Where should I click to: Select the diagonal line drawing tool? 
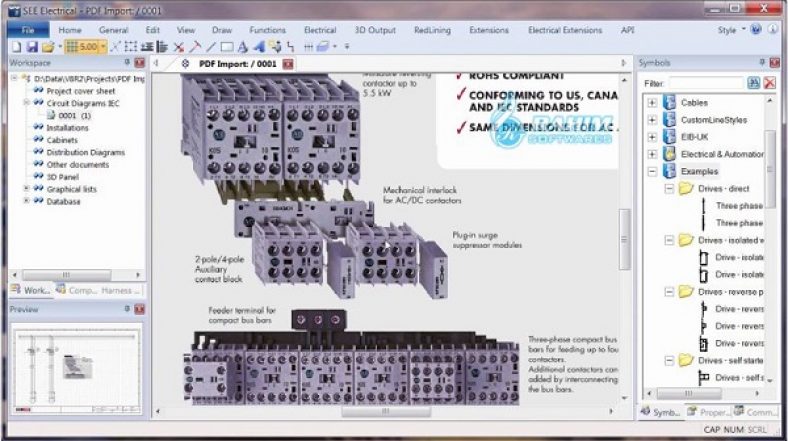point(211,47)
